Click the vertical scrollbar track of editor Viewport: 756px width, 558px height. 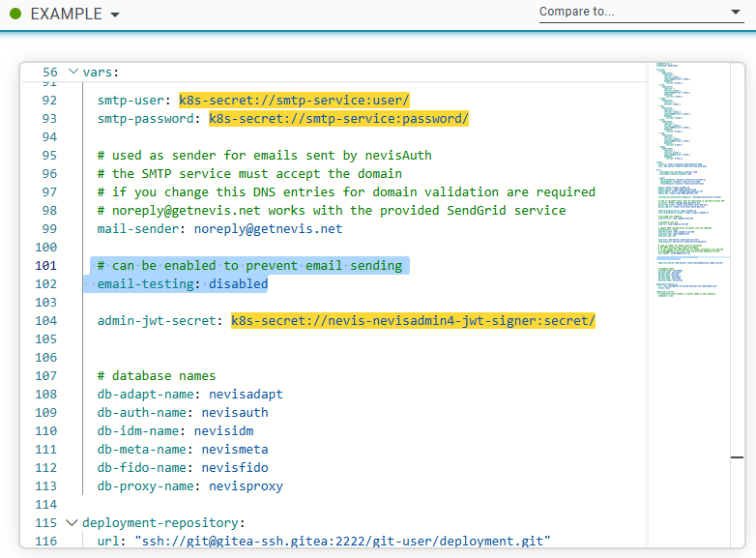(738, 306)
